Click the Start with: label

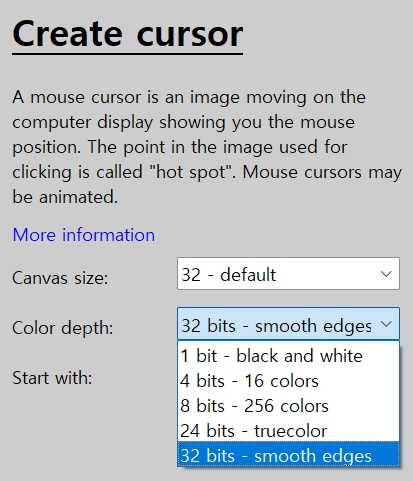[52, 378]
